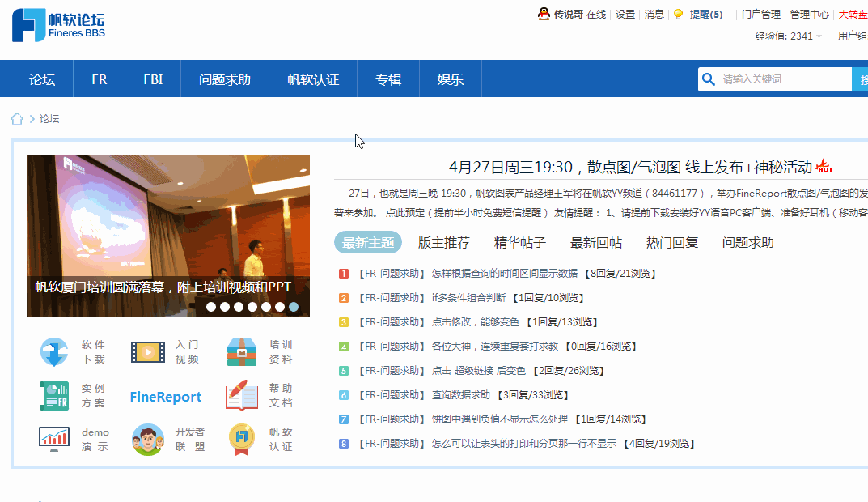Click the QQ penguin icon beside username

point(544,14)
